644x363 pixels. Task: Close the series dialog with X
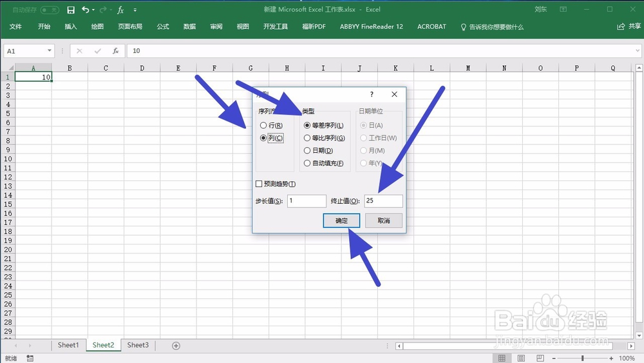394,95
